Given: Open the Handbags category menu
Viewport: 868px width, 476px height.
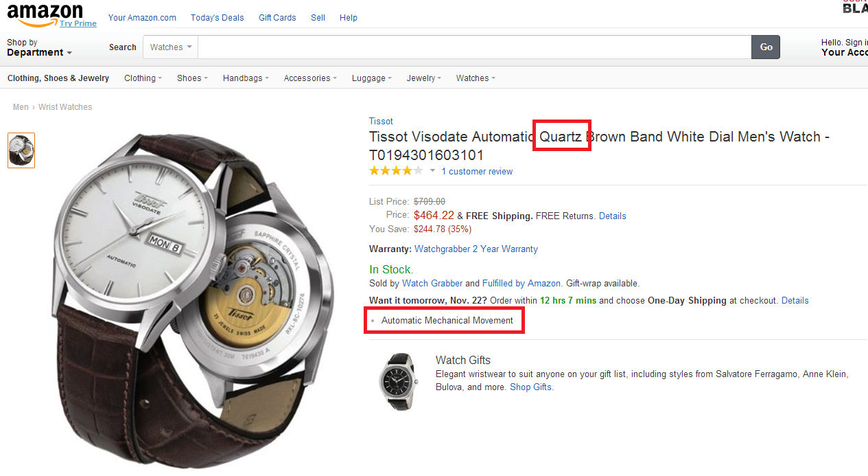Looking at the screenshot, I should [x=246, y=78].
